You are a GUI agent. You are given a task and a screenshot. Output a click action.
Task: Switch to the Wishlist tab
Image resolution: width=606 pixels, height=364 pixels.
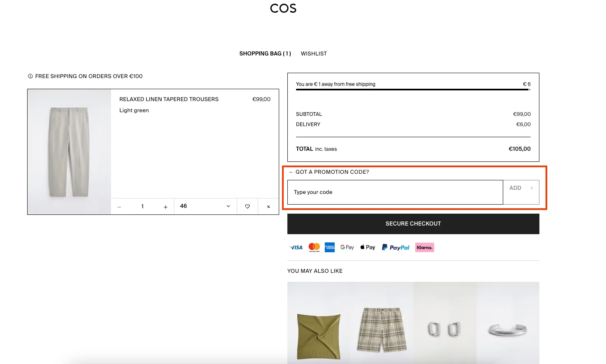(314, 53)
